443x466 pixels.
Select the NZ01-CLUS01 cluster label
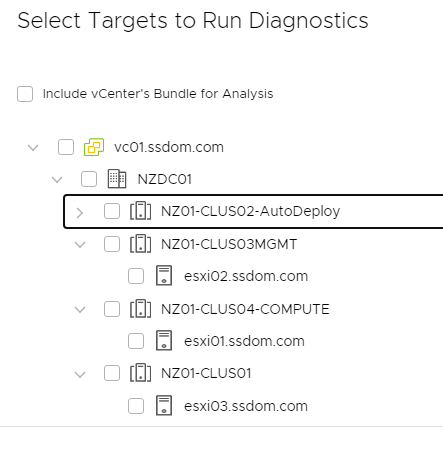[x=206, y=373]
